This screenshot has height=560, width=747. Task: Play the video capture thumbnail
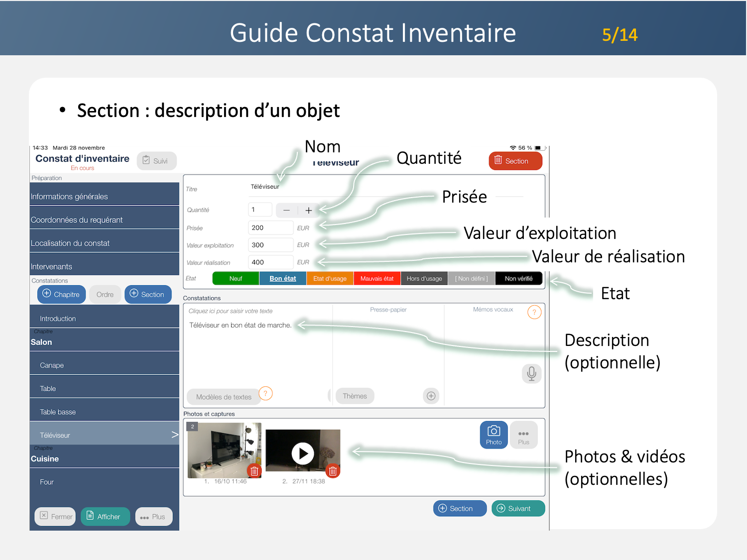click(303, 453)
